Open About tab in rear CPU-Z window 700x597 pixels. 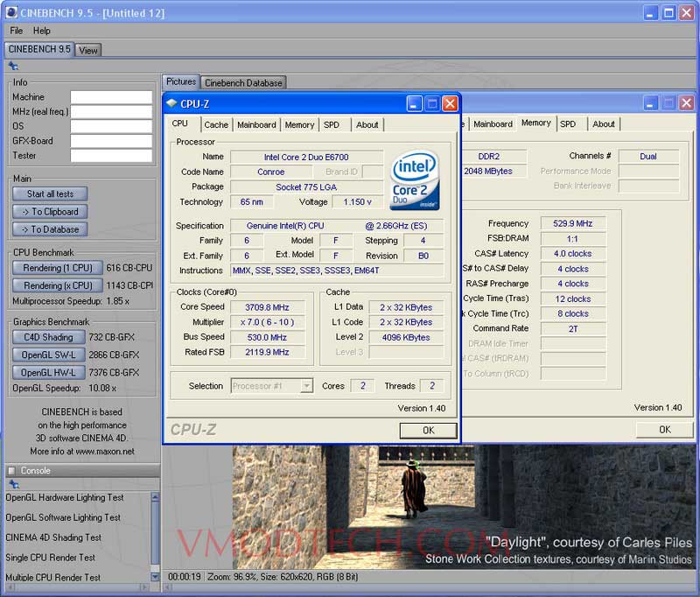pyautogui.click(x=604, y=124)
